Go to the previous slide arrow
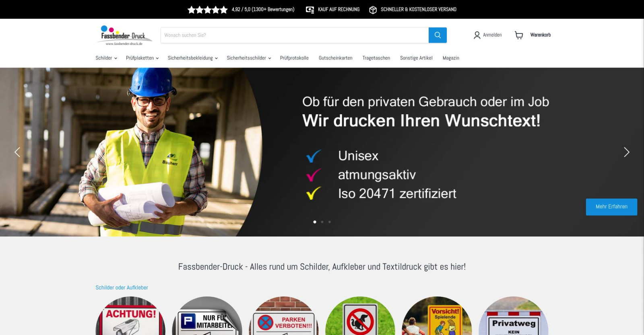The height and width of the screenshot is (335, 644). pos(17,152)
